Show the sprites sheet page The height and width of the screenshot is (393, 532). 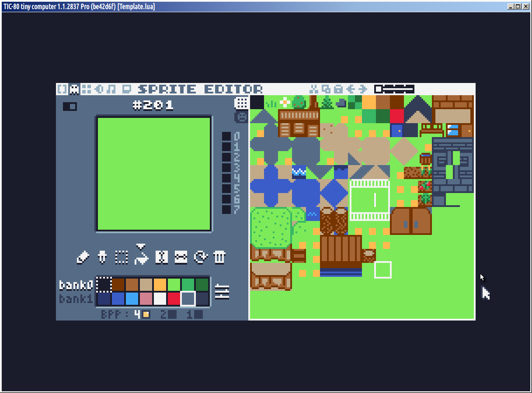pyautogui.click(x=241, y=117)
